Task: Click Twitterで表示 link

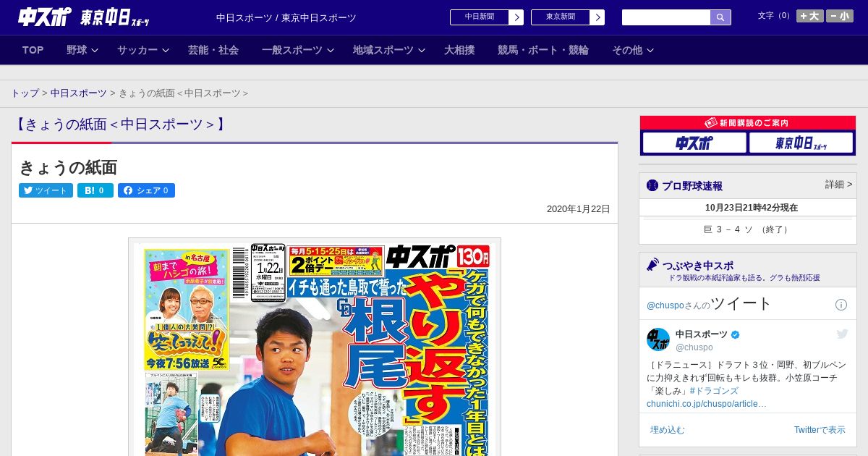Action: pos(820,430)
